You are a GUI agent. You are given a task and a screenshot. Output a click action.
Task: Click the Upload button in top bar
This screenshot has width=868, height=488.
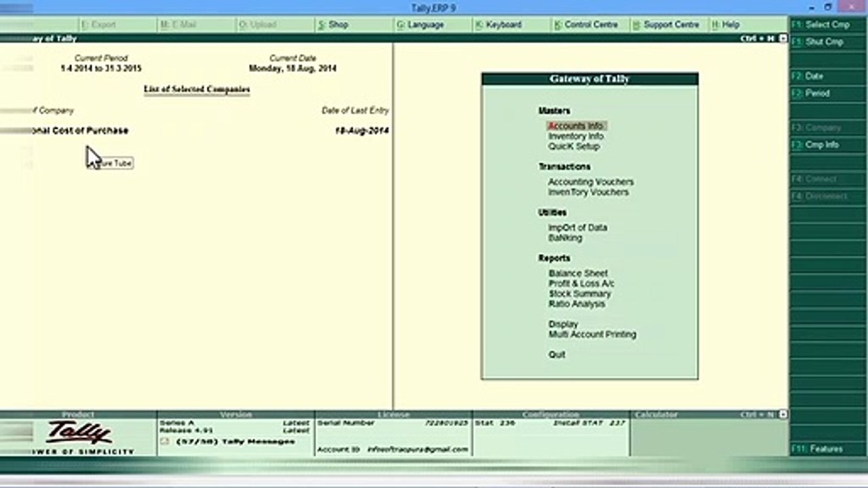(x=275, y=24)
